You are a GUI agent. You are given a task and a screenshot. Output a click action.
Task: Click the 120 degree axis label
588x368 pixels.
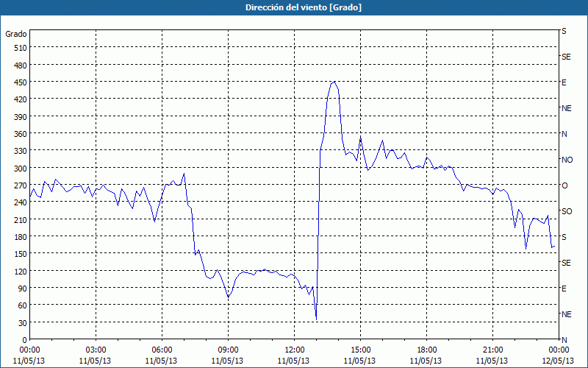[x=21, y=272]
